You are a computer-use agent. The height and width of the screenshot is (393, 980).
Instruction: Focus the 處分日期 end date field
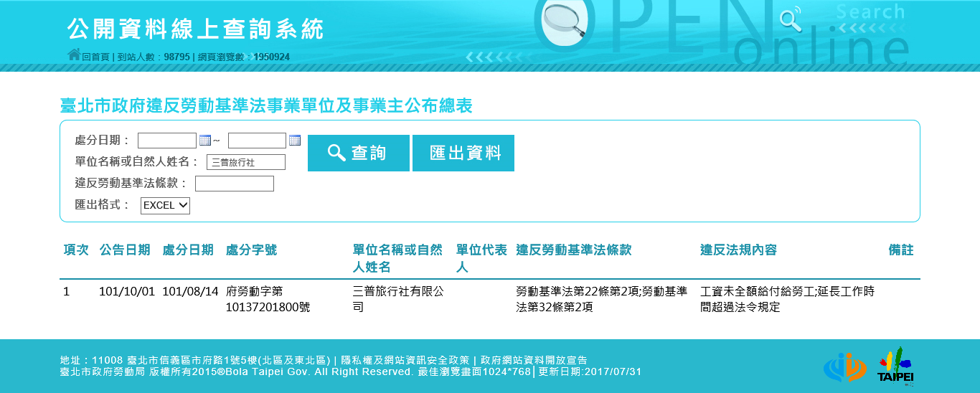point(257,141)
